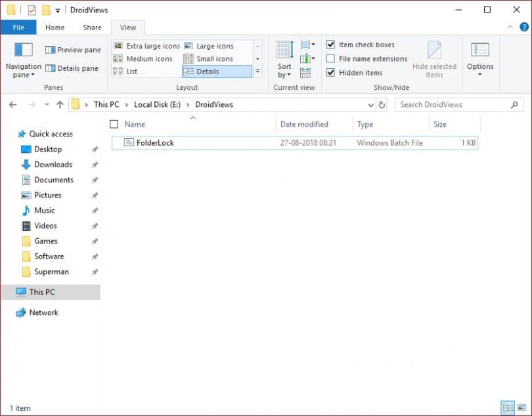Viewport: 532px width, 416px height.
Task: Disable the Hidden items checkbox
Action: 330,72
